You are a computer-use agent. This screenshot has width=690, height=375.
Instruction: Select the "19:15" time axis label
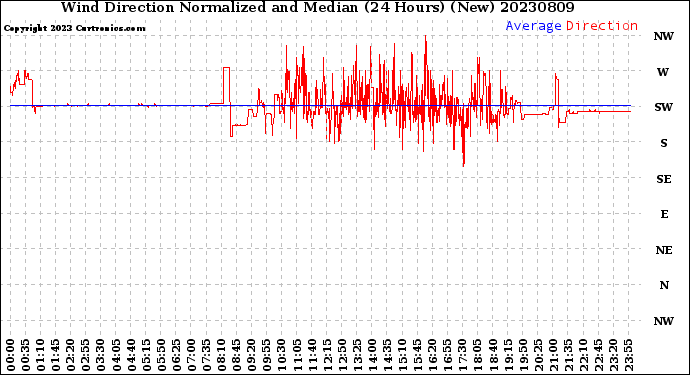pos(508,355)
